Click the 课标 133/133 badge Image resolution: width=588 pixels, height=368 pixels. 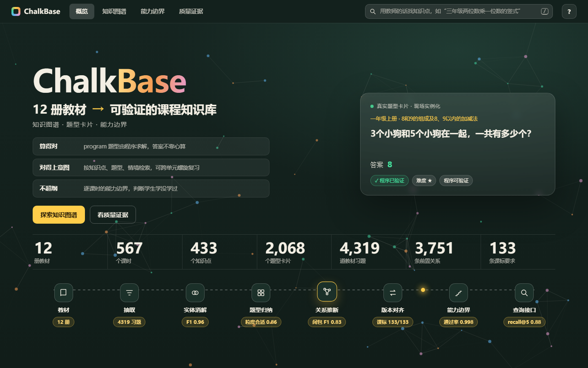tap(393, 322)
